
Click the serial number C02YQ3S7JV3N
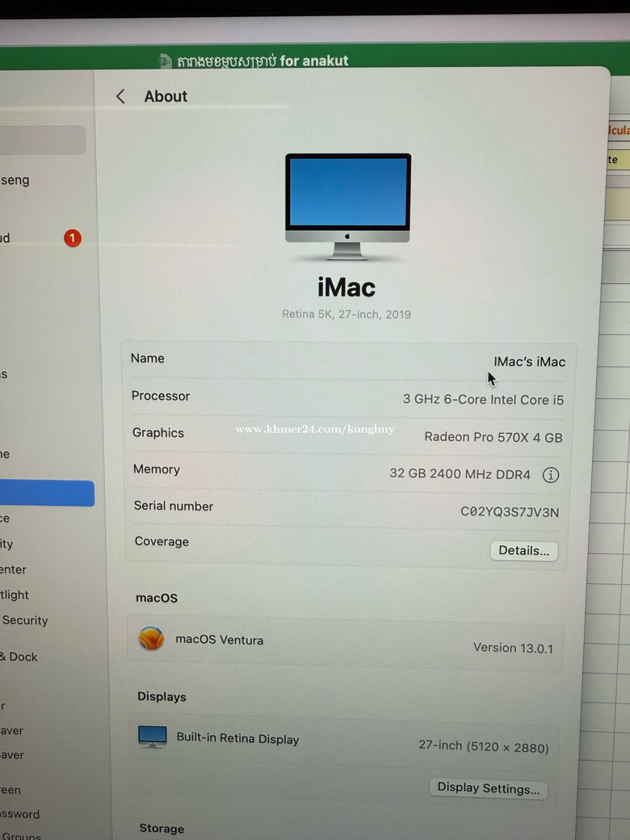point(509,512)
